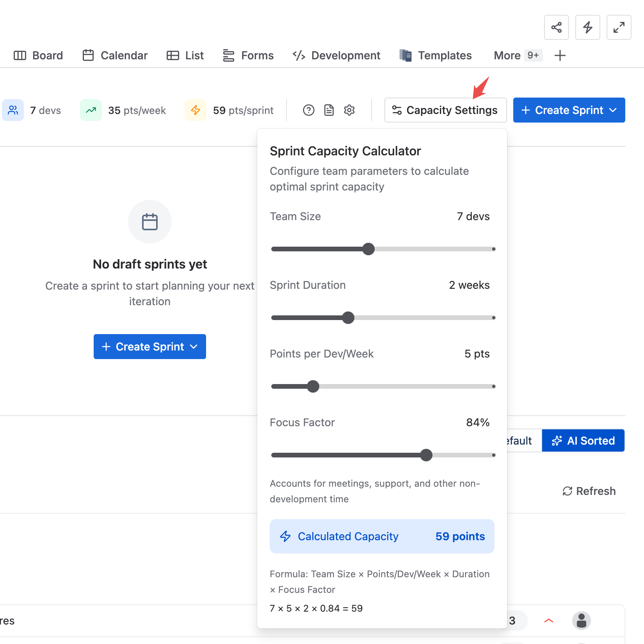Click the Calculated Capacity 59 points box
644x644 pixels.
(x=382, y=536)
